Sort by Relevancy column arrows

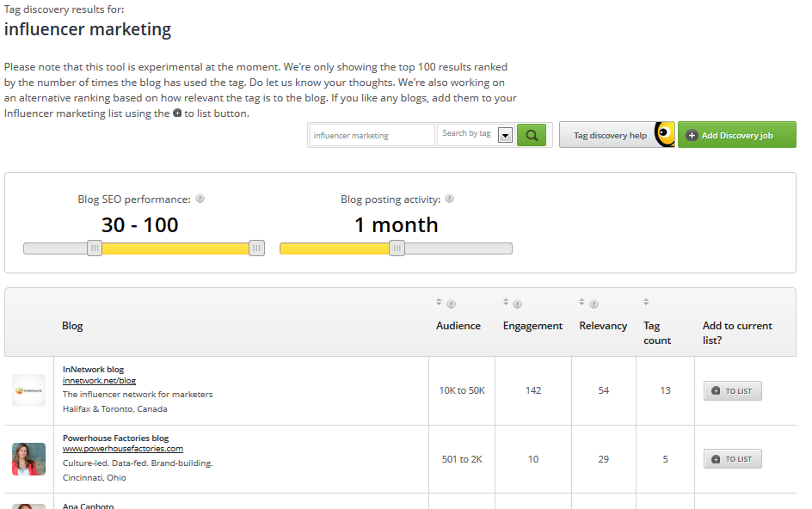point(581,302)
